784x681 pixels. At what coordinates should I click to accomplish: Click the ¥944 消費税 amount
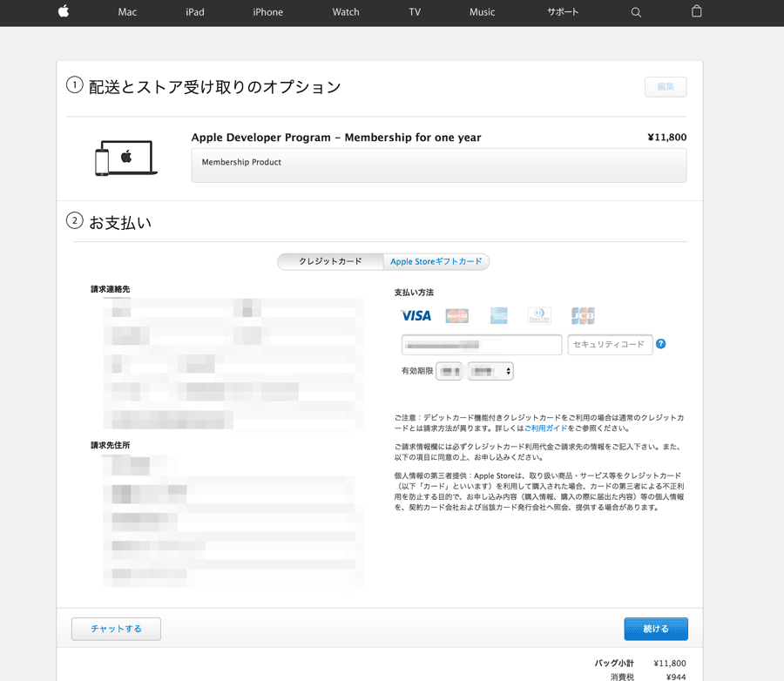pos(676,677)
